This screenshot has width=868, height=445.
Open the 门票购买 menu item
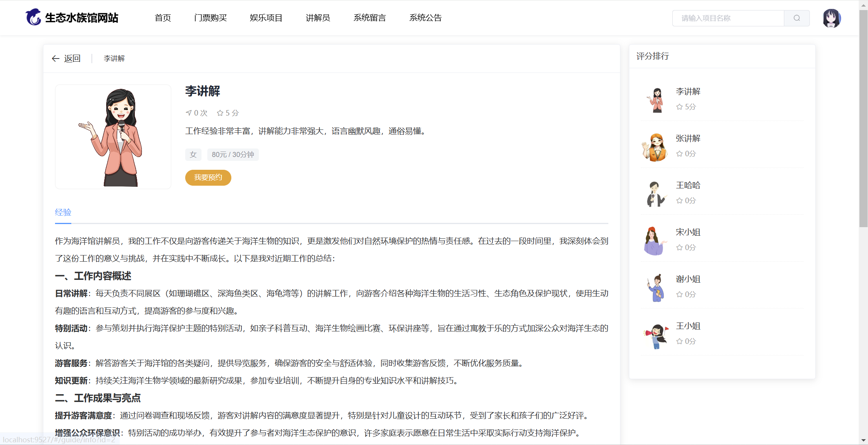pyautogui.click(x=210, y=18)
